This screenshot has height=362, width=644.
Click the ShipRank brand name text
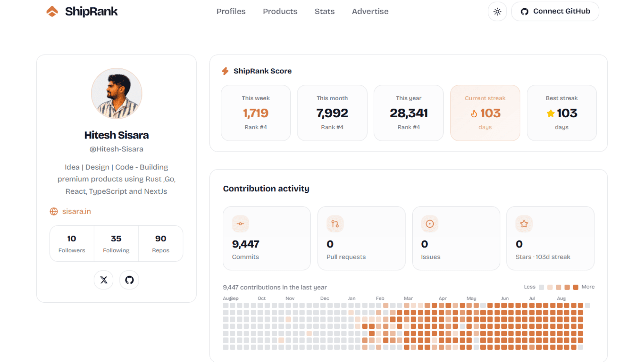pos(91,11)
